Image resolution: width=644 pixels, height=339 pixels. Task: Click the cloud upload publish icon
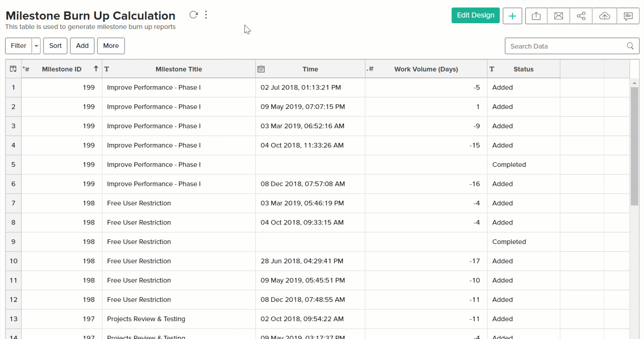tap(604, 16)
